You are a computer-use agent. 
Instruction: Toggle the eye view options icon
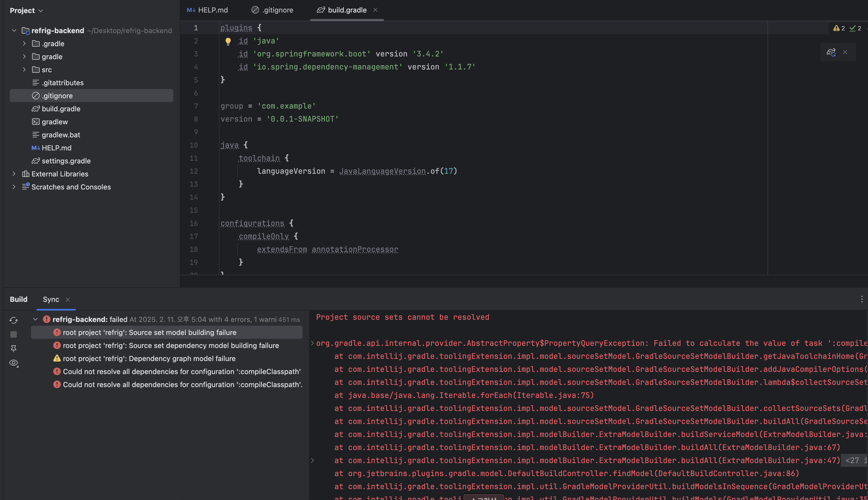tap(13, 363)
